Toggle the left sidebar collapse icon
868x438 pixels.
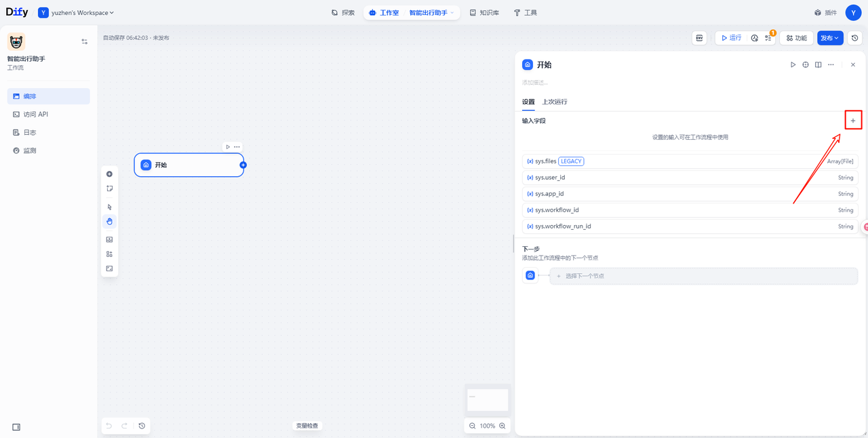click(16, 427)
